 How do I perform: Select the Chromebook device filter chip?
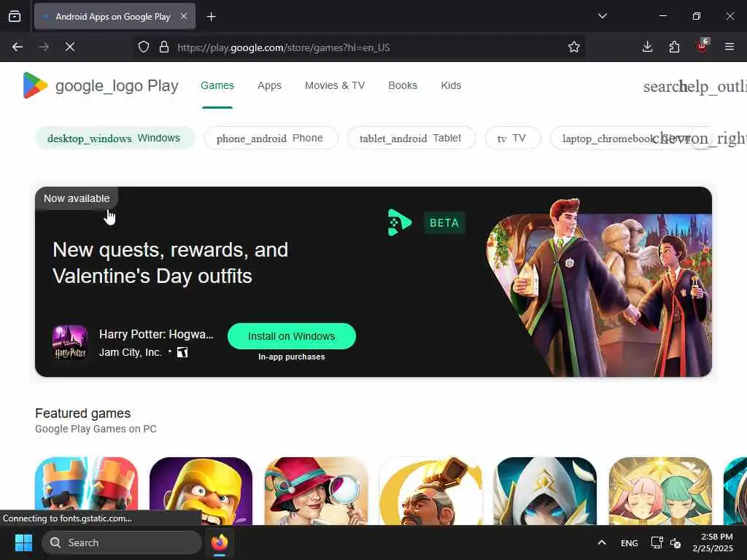click(624, 138)
